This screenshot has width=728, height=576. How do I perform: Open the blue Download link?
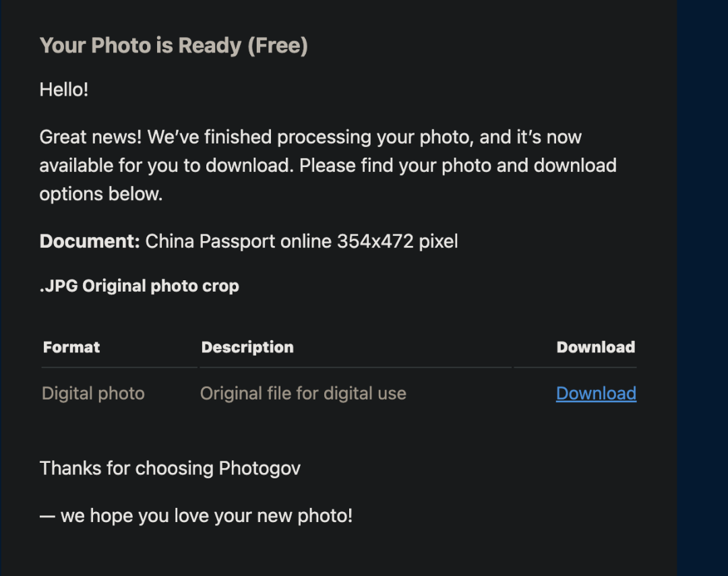[x=596, y=393]
